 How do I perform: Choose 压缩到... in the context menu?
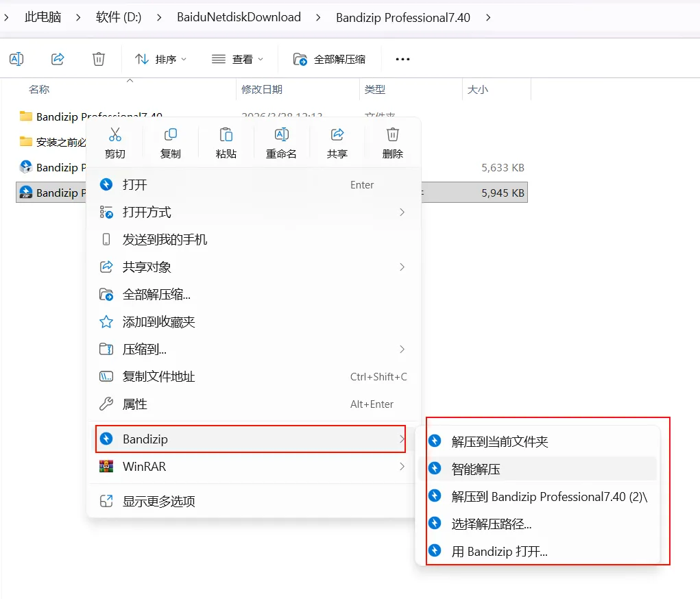click(x=254, y=349)
